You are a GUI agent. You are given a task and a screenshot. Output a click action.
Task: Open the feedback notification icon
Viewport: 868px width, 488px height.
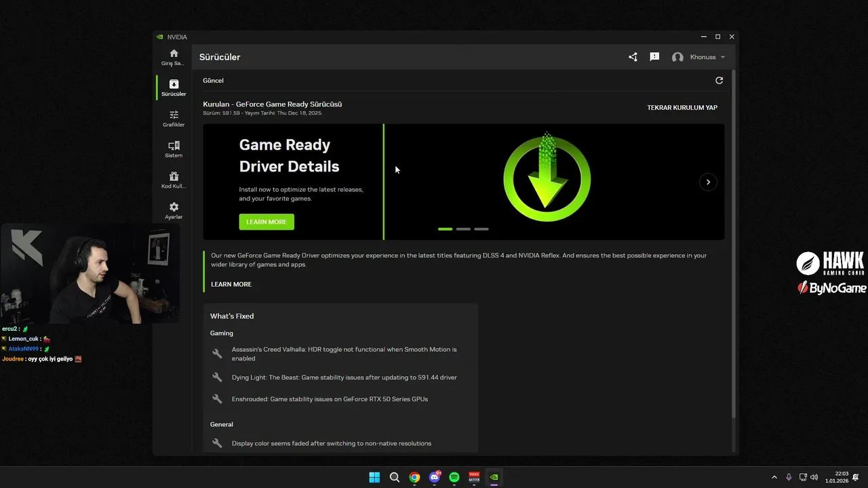point(654,57)
